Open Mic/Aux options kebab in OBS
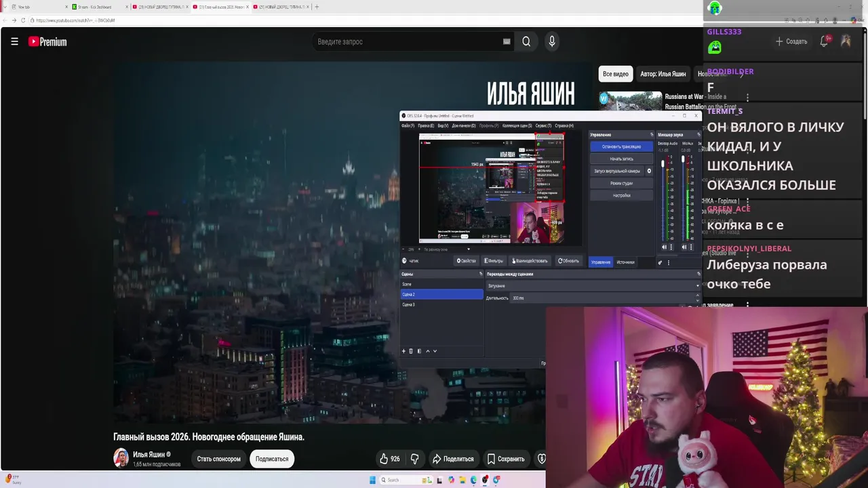 coord(691,247)
